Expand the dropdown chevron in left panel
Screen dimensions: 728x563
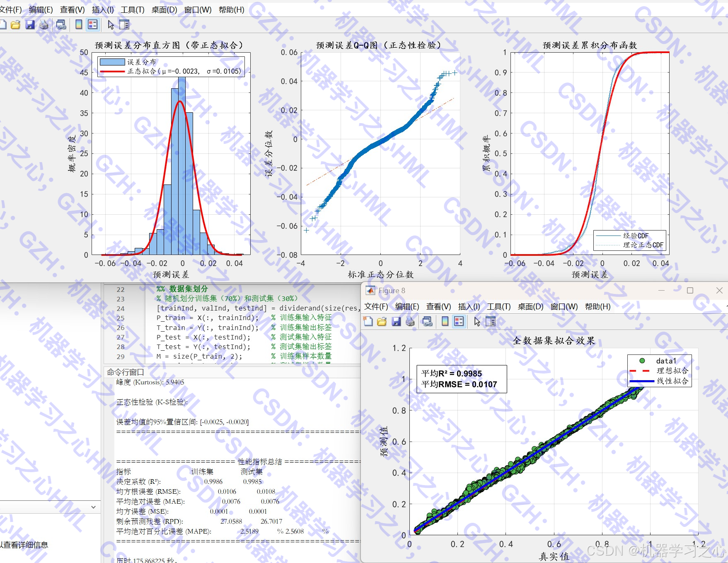tap(93, 507)
